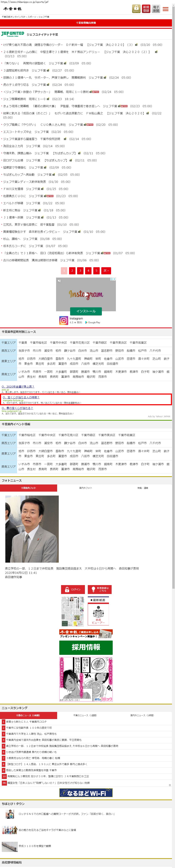Open the 電子新聞 icon in header
Viewport: 175px width, 868px height.
pos(156,9)
